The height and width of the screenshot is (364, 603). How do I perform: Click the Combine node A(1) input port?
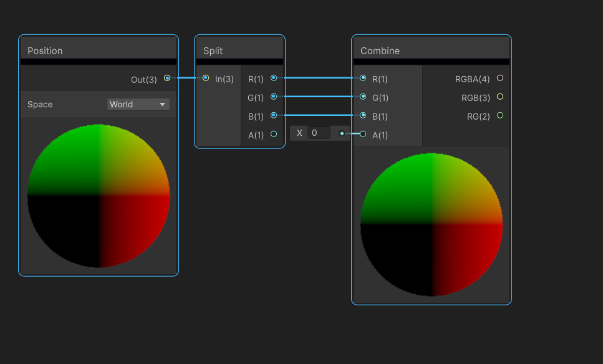pos(363,134)
